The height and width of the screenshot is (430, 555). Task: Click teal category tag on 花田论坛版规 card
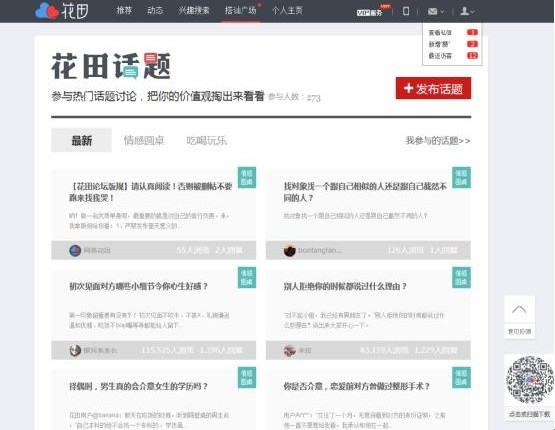(x=247, y=177)
